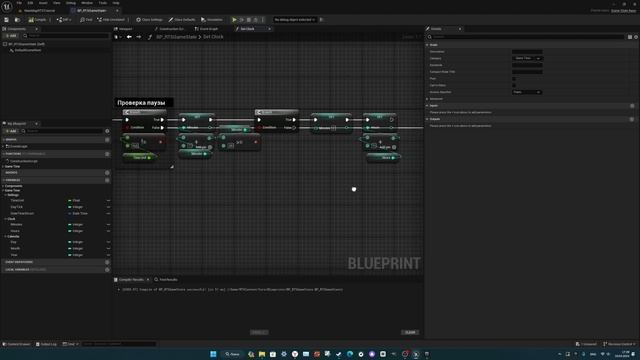
Task: Add a new output parameter
Action: pos(632,119)
